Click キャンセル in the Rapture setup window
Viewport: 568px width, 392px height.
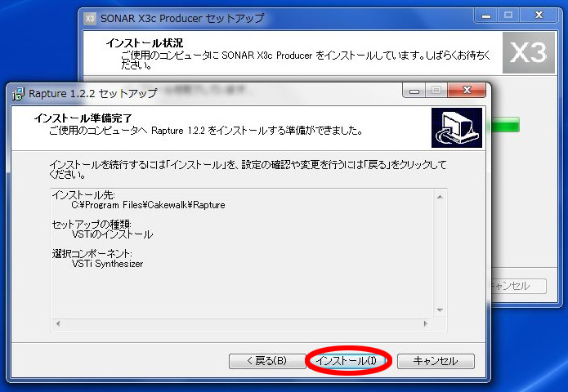(x=436, y=361)
